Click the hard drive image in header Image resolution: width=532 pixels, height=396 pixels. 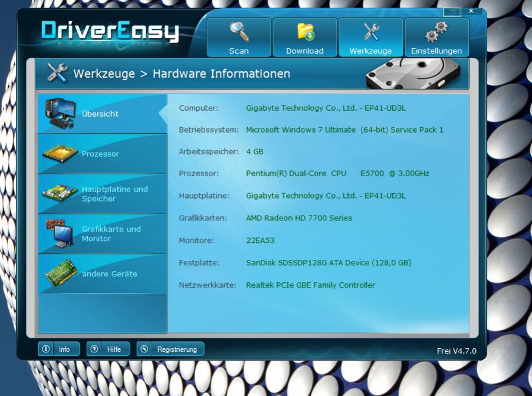click(413, 73)
